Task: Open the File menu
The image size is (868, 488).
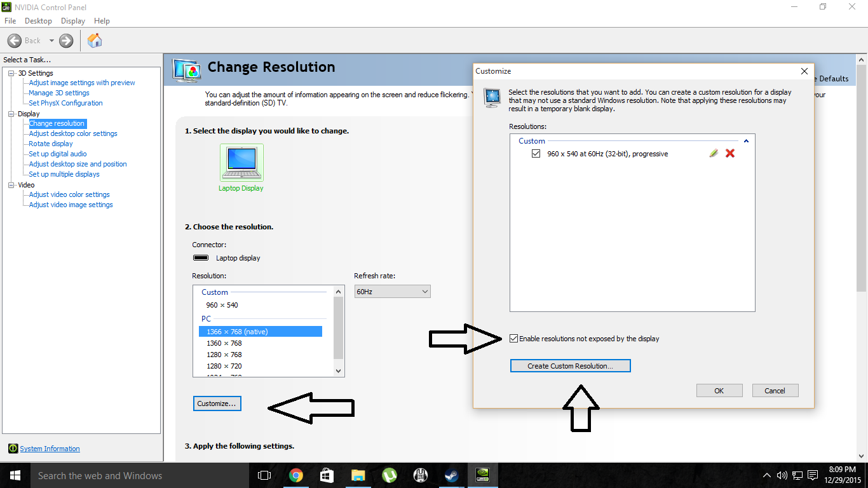Action: (x=10, y=21)
